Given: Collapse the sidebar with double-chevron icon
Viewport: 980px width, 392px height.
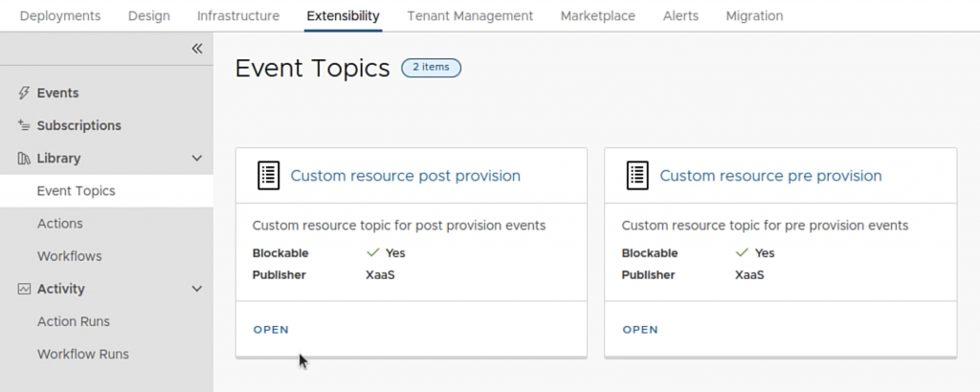Looking at the screenshot, I should coord(196,49).
